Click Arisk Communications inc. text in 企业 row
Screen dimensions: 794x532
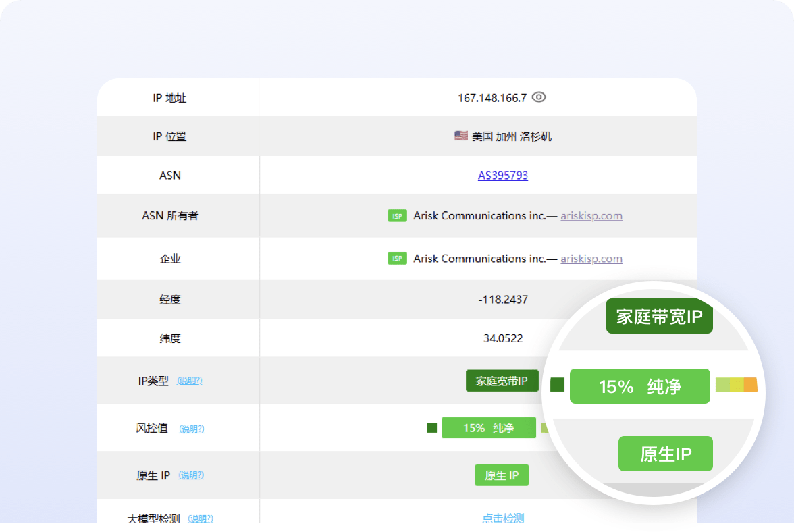pos(479,258)
